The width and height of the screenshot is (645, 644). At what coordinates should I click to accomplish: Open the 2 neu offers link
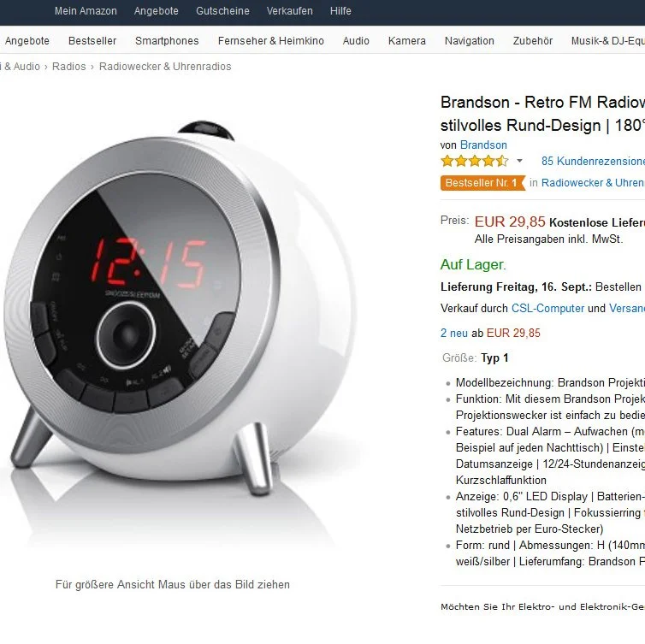[453, 333]
